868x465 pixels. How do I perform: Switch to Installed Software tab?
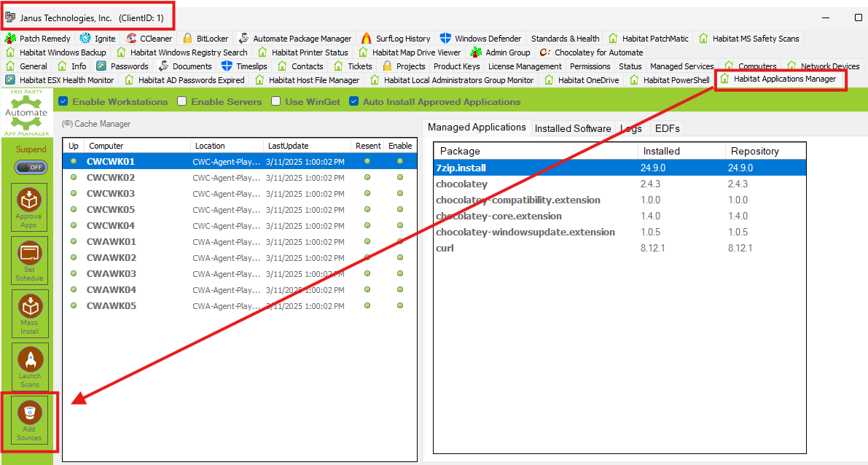[x=573, y=128]
